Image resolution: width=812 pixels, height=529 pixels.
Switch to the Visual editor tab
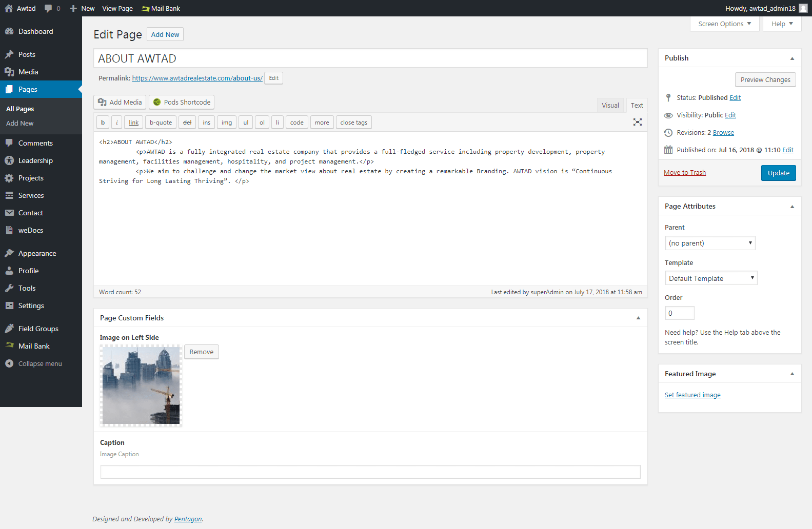610,105
